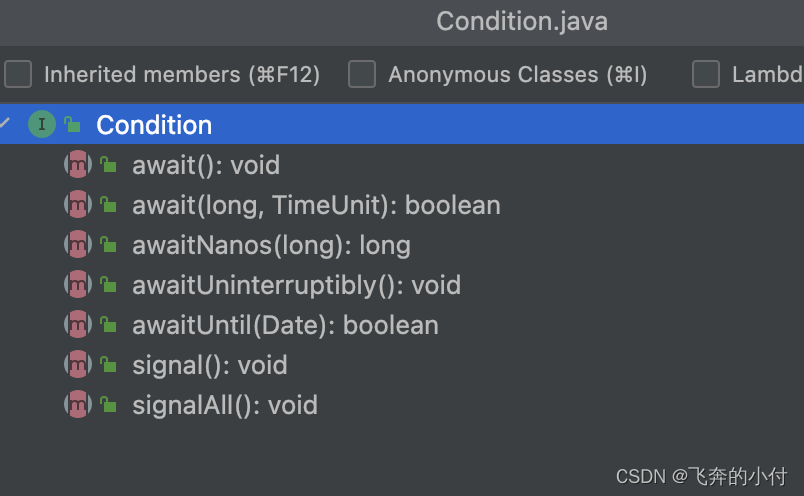Click public lock icon beside Condition node
Screen dimensions: 804x496
72,126
